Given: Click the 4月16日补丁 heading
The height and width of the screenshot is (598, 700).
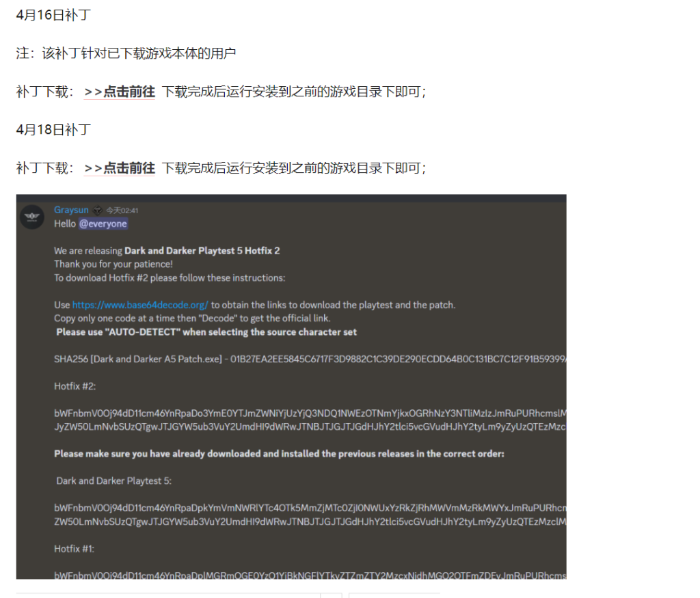Looking at the screenshot, I should [x=53, y=15].
